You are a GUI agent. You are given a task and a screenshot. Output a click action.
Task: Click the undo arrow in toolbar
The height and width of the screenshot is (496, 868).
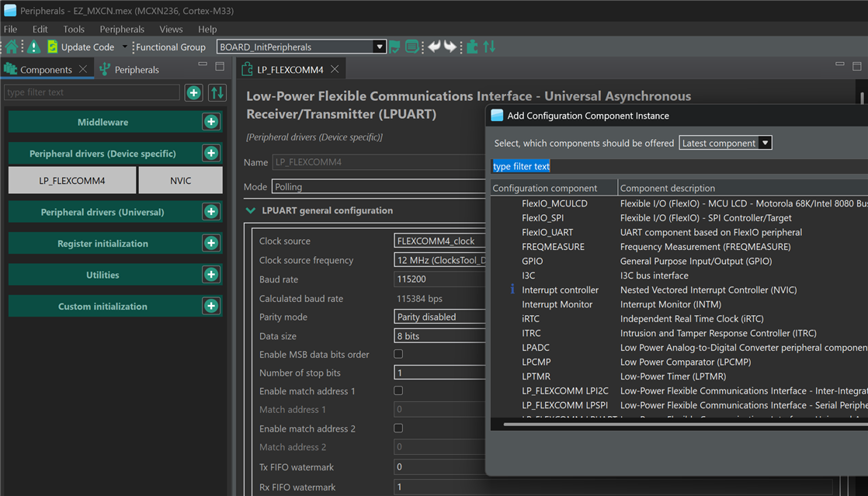click(x=435, y=47)
